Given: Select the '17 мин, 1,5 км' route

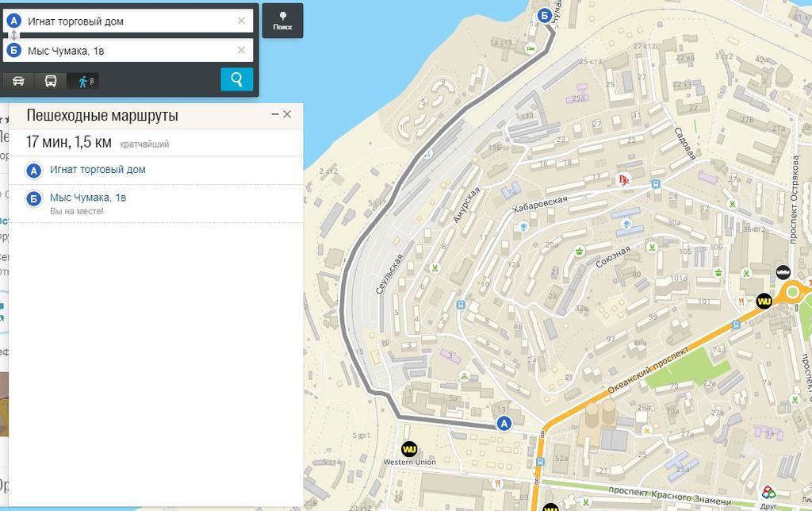Looking at the screenshot, I should 69,143.
